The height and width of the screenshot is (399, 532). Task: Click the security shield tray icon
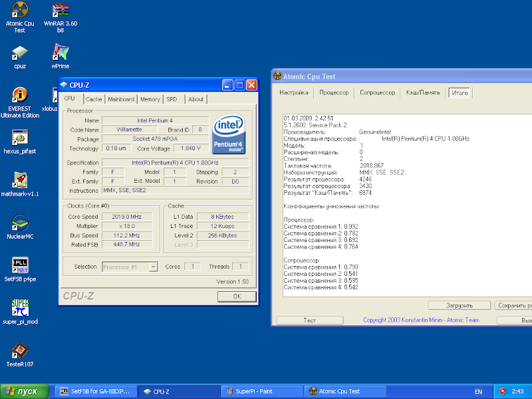coord(503,391)
